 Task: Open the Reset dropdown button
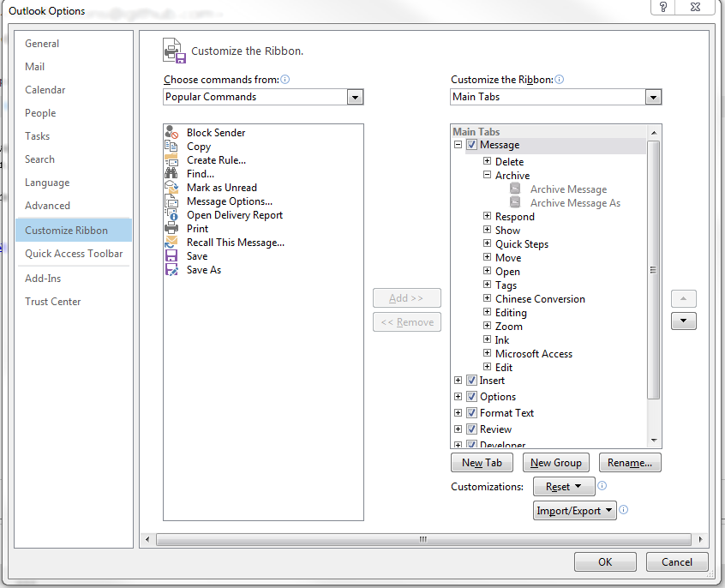pos(564,487)
